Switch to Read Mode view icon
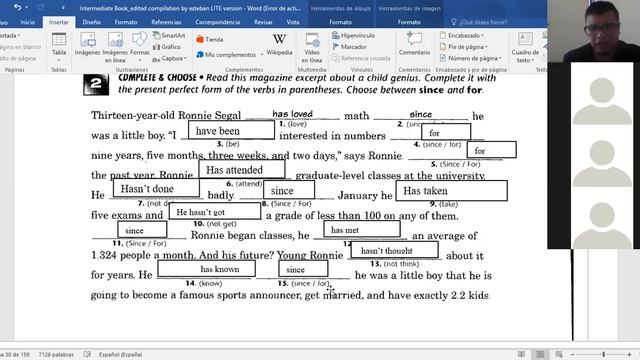The image size is (640, 360). click(521, 354)
